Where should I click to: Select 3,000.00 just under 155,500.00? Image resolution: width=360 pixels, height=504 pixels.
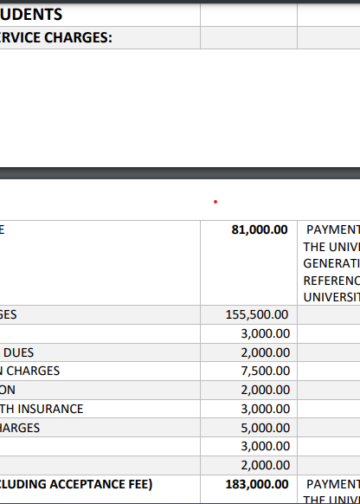coord(265,333)
